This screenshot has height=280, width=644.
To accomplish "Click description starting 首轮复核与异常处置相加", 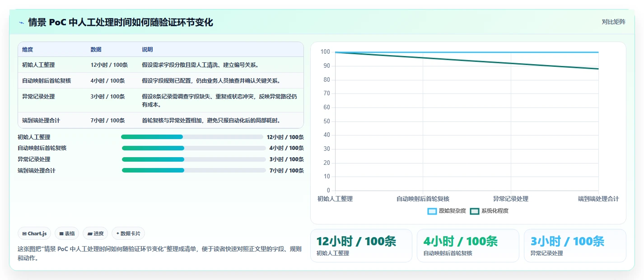I will tap(211, 121).
